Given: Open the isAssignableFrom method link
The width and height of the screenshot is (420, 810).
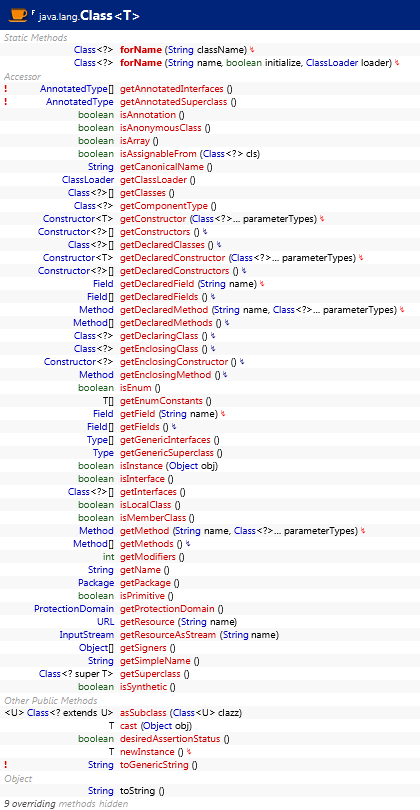Looking at the screenshot, I should [x=158, y=154].
